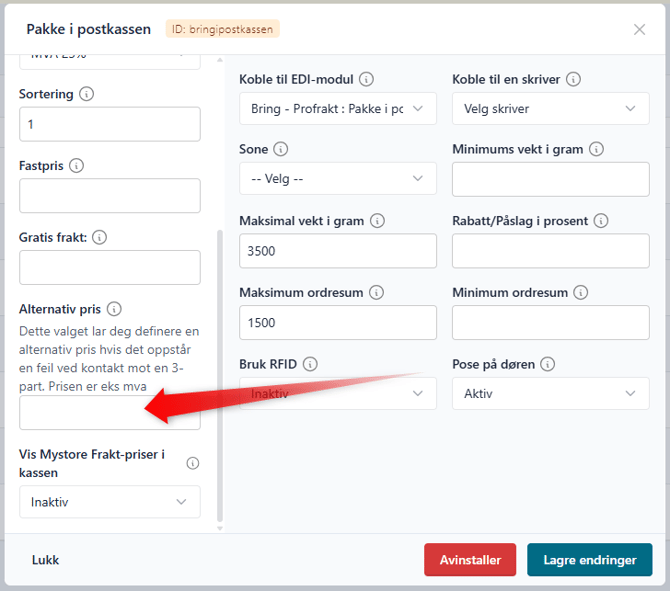This screenshot has width=670, height=591.
Task: Open Vis Mystore Frakt-priser Inaktiv dropdown
Action: [110, 502]
